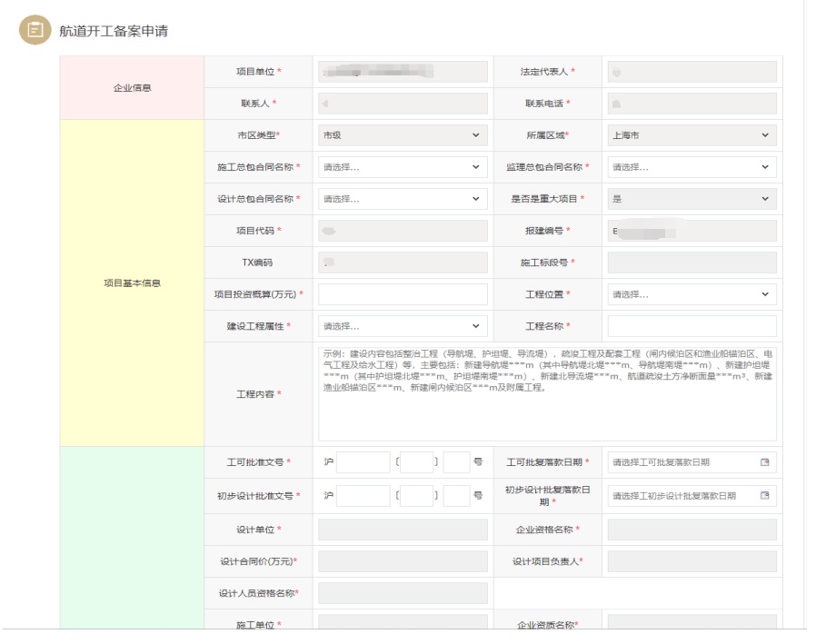Viewport: 816px width, 644px height.
Task: Click the 施工标段号 field
Action: (x=692, y=263)
